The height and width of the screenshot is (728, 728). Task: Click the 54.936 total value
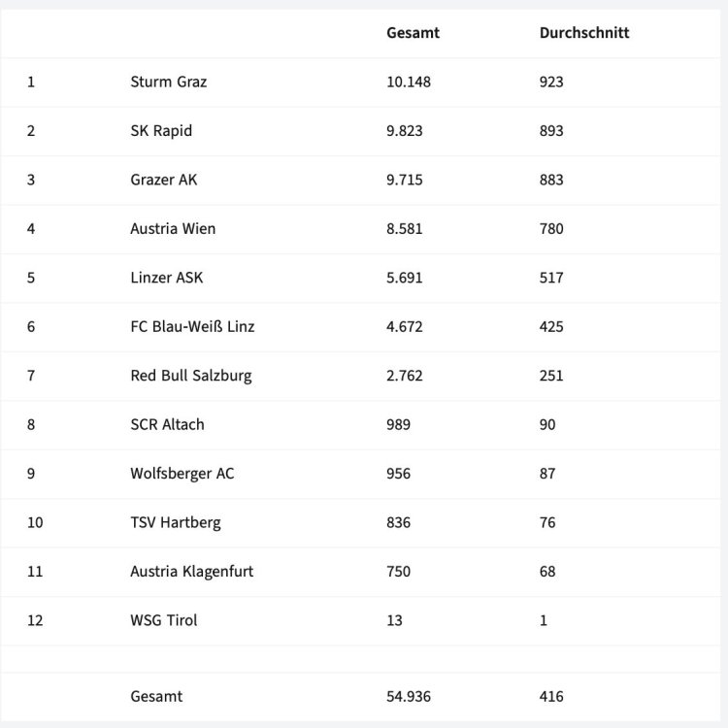click(408, 696)
